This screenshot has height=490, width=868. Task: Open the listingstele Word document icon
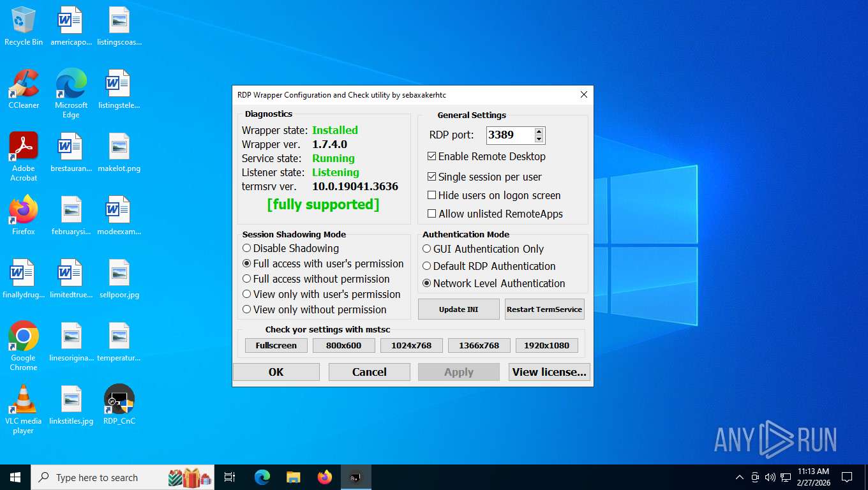(119, 89)
